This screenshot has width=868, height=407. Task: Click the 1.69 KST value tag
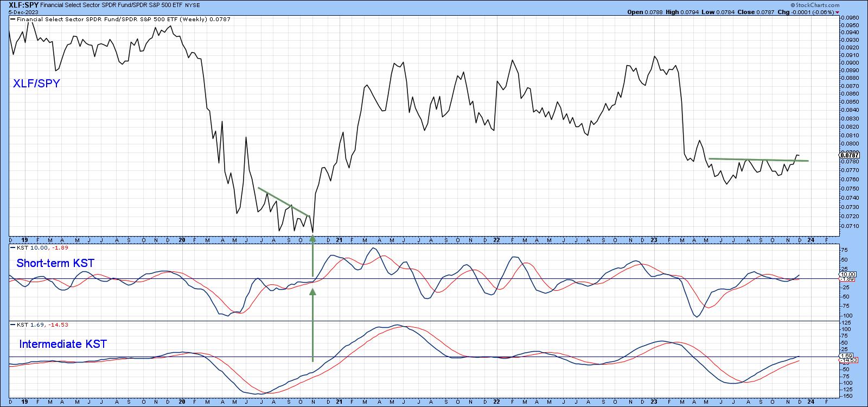846,355
